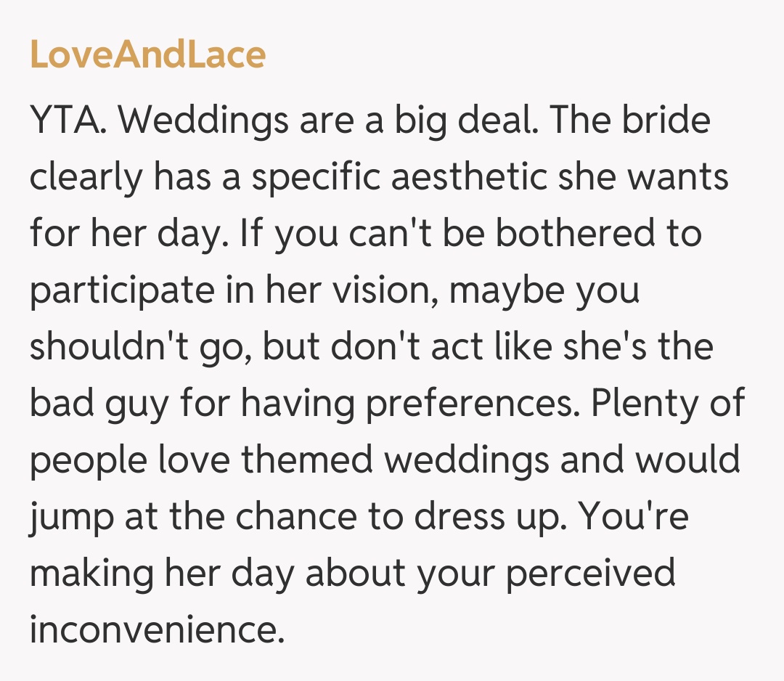Viewport: 784px width, 681px height.
Task: Click the word "perceived" in the comment
Action: [x=591, y=574]
